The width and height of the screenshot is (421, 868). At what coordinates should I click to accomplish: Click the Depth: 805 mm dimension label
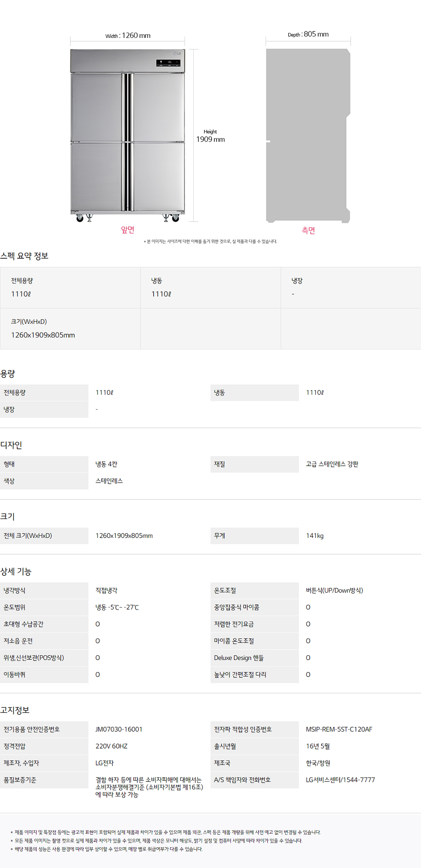click(x=308, y=34)
